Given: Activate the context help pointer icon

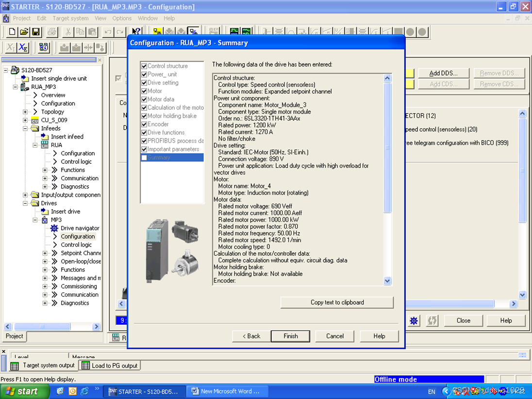Looking at the screenshot, I should click(136, 31).
